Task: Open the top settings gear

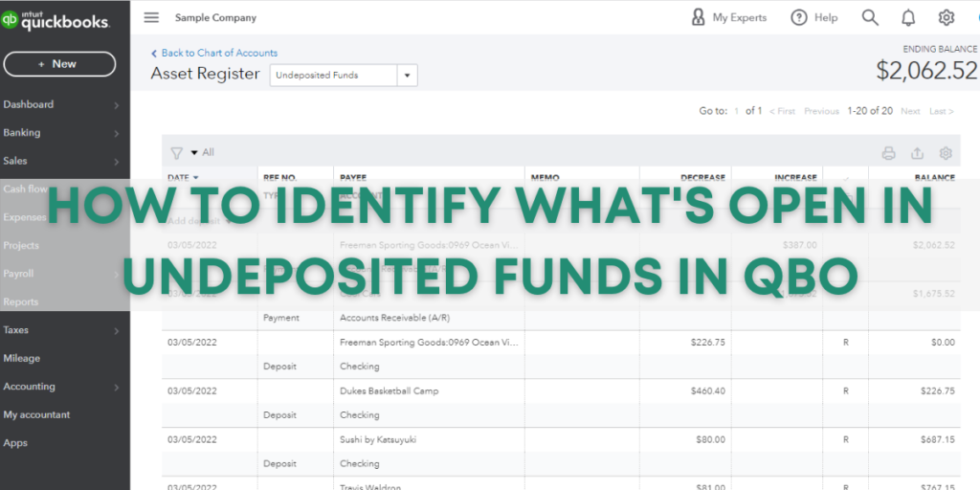Action: click(947, 17)
